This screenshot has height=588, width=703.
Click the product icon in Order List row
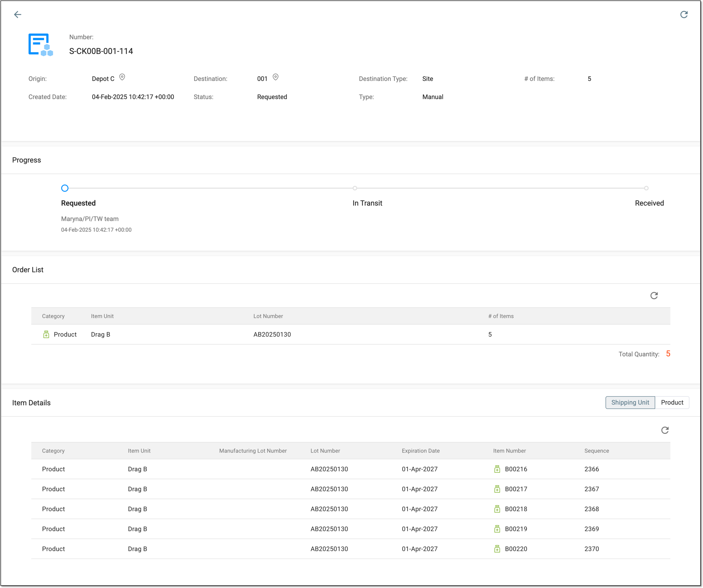click(x=46, y=335)
